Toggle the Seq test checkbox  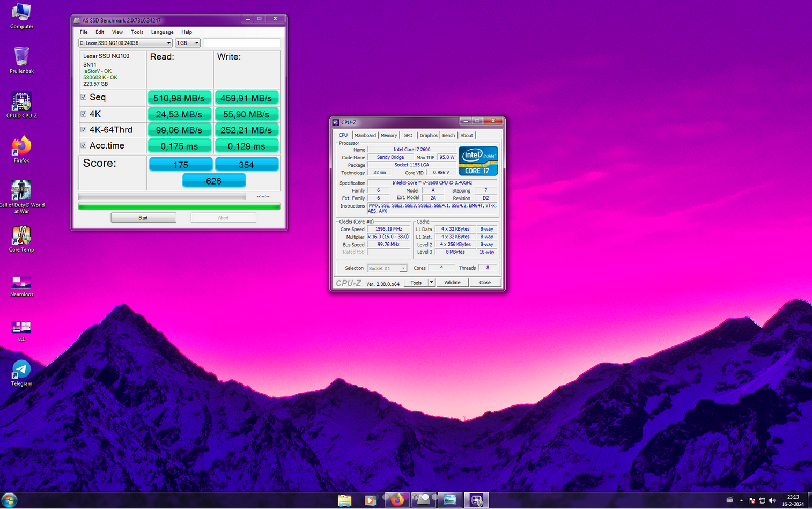point(84,97)
